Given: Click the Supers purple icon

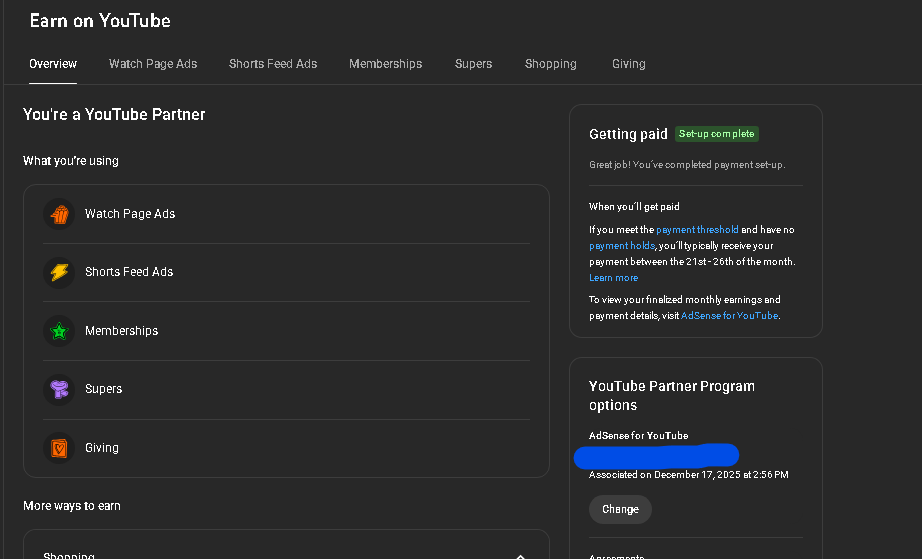Looking at the screenshot, I should coord(59,389).
